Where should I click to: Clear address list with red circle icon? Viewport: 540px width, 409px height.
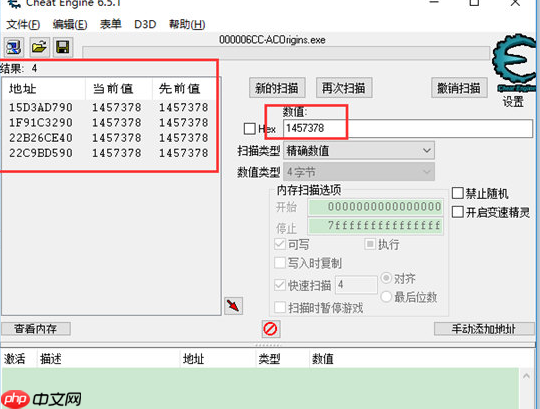pos(270,329)
